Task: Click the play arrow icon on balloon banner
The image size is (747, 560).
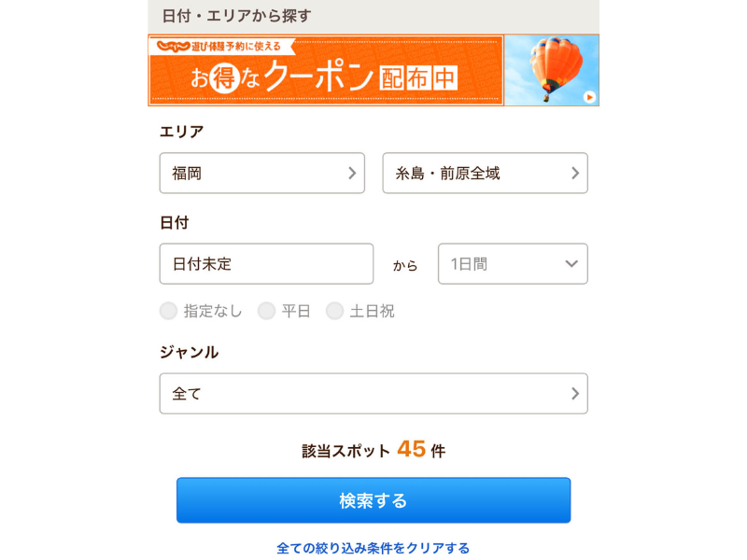Action: (589, 97)
